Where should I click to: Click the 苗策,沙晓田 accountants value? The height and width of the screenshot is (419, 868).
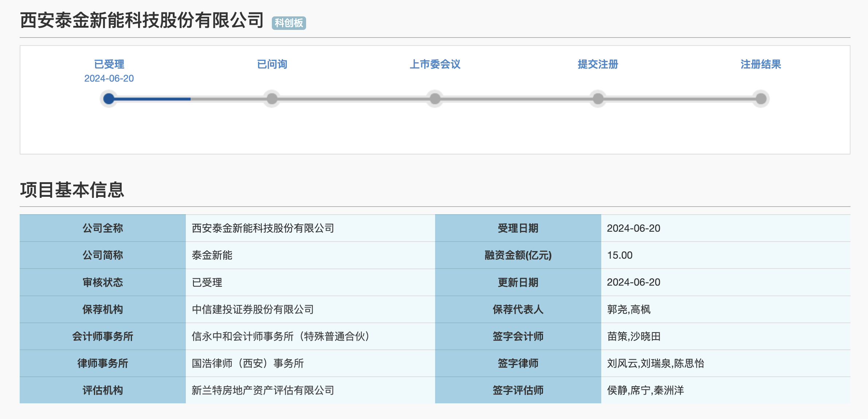pyautogui.click(x=634, y=336)
